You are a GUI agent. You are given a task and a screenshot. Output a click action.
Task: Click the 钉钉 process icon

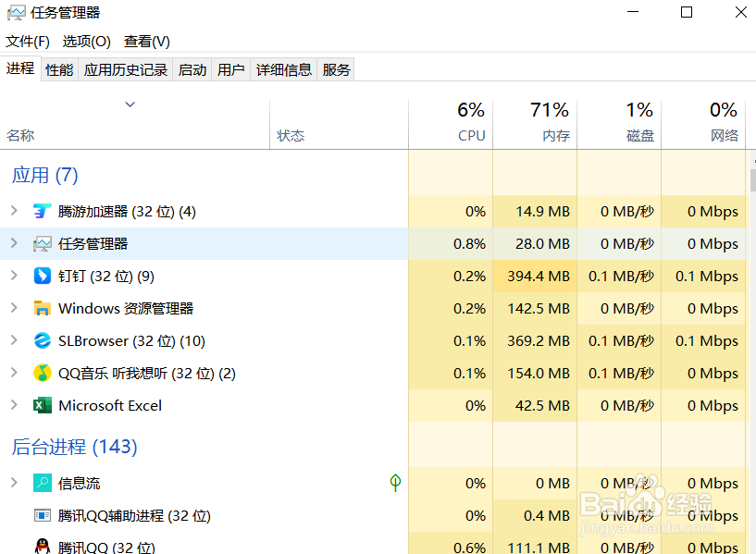tap(42, 276)
